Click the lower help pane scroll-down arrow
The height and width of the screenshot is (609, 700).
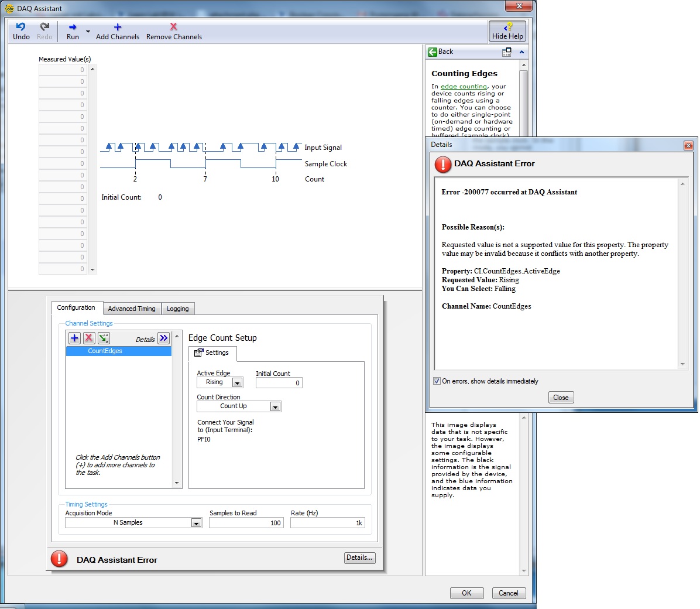(524, 570)
